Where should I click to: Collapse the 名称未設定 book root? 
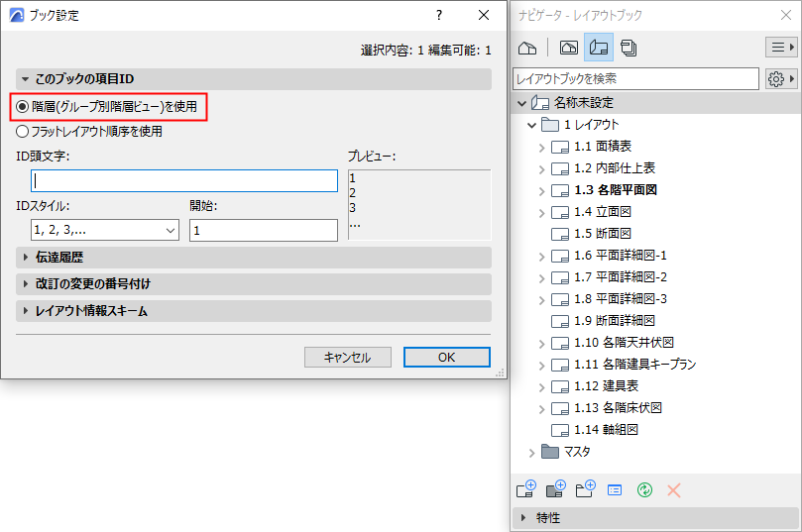tap(521, 103)
